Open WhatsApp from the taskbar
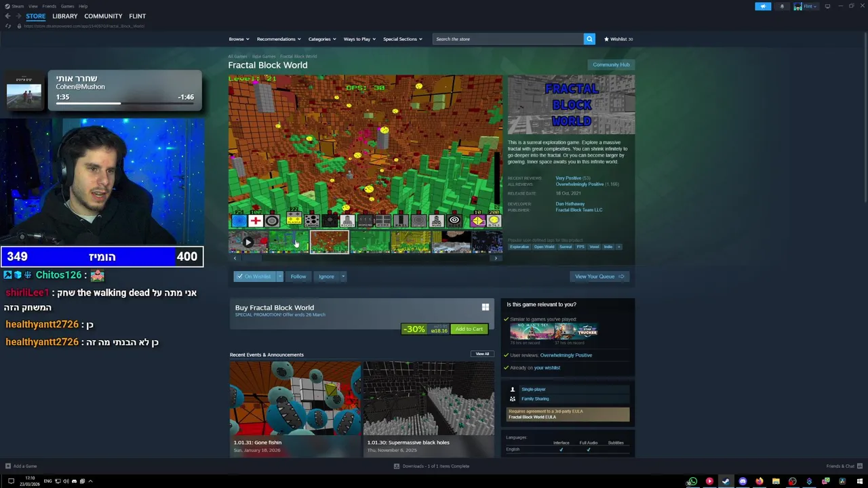Image resolution: width=868 pixels, height=488 pixels. 692,481
